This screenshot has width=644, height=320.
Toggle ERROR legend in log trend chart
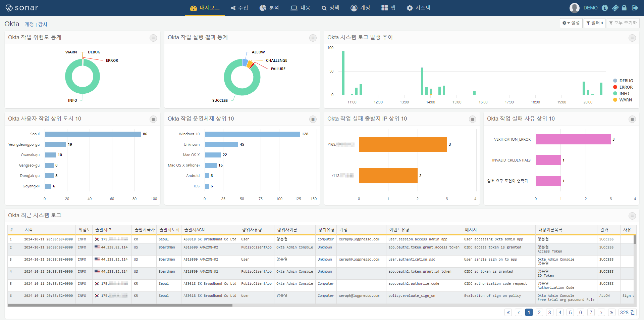pos(623,87)
